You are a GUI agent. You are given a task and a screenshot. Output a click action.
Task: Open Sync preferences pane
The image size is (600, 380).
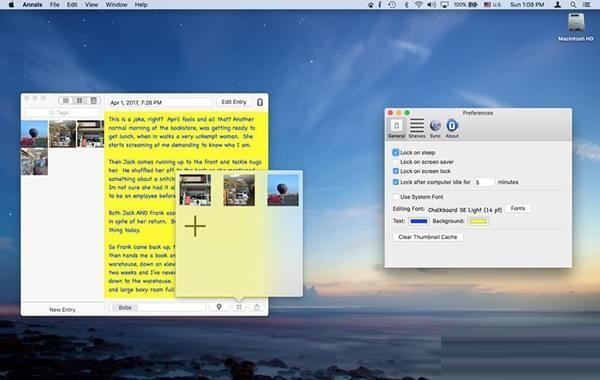[x=435, y=129]
